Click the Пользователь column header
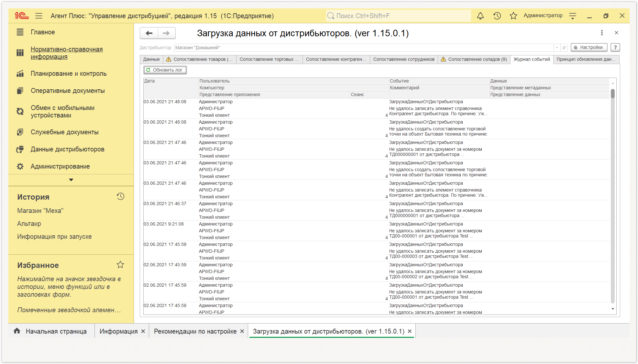 pos(294,81)
